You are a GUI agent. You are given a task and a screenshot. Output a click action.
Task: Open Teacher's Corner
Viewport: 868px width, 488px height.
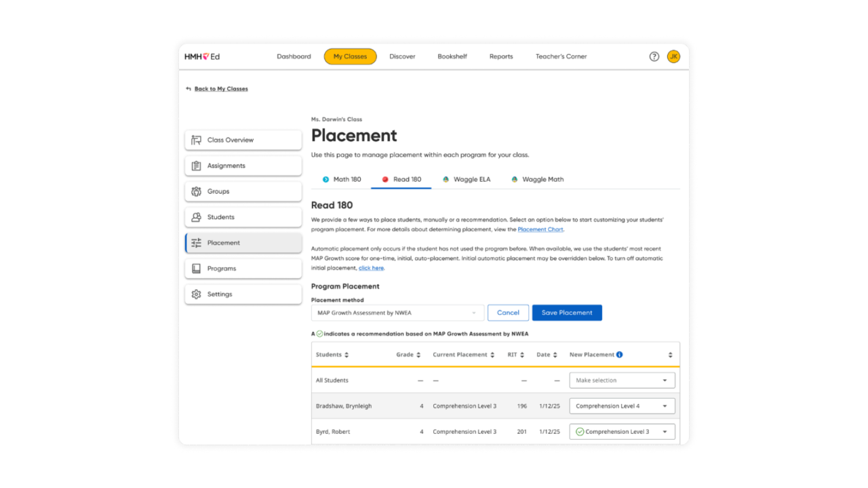[x=561, y=57]
